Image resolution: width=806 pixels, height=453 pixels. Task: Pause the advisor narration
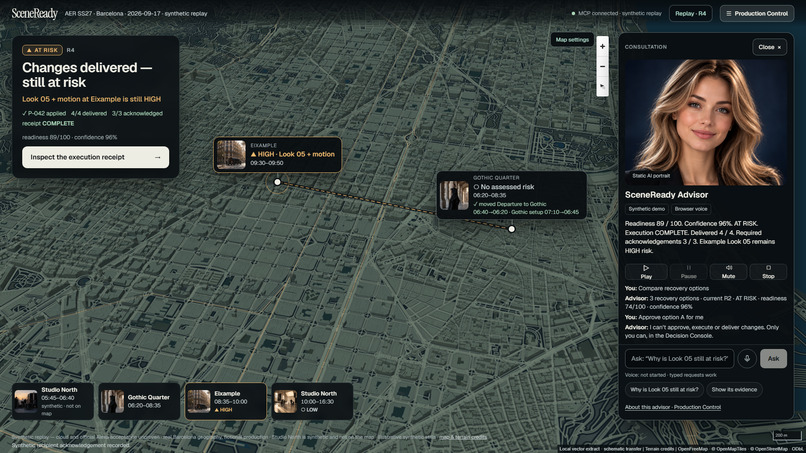click(688, 271)
